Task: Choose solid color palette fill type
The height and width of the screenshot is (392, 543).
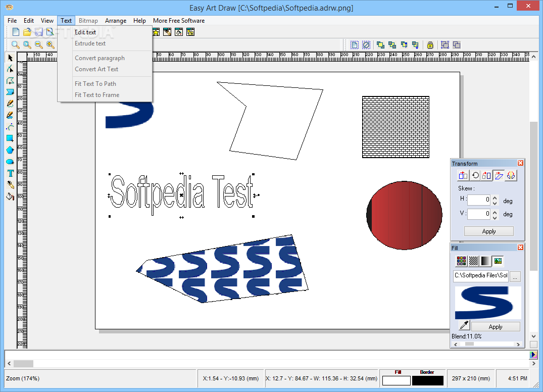Action: click(461, 261)
